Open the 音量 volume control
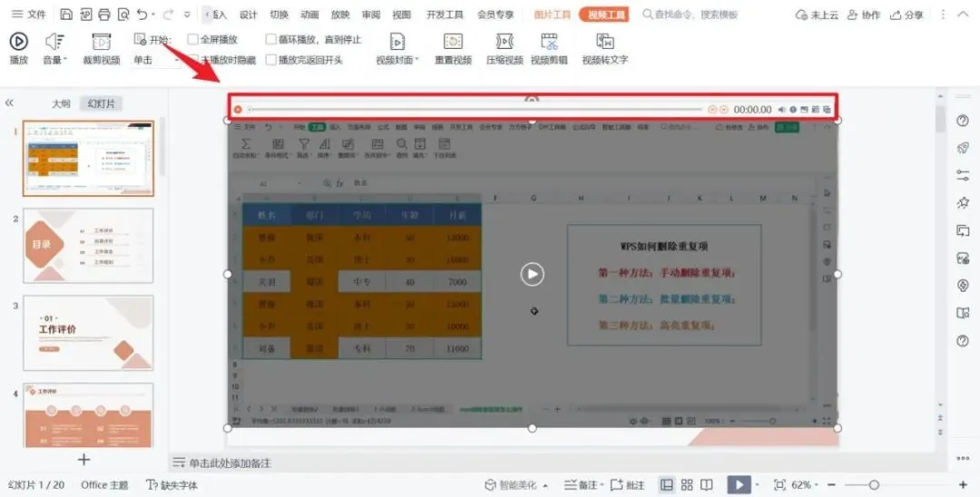 click(55, 49)
